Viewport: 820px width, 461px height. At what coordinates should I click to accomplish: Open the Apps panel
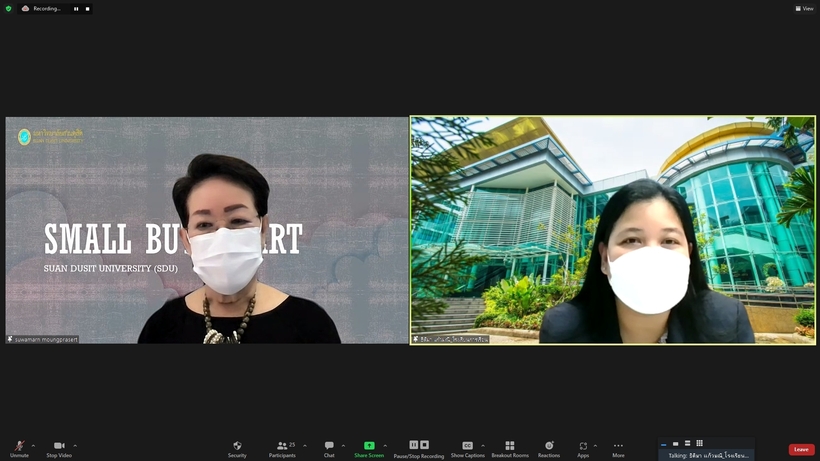point(583,449)
